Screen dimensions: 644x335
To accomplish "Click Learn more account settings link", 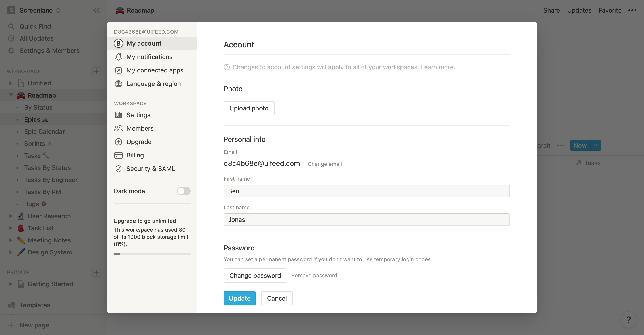I will point(438,66).
